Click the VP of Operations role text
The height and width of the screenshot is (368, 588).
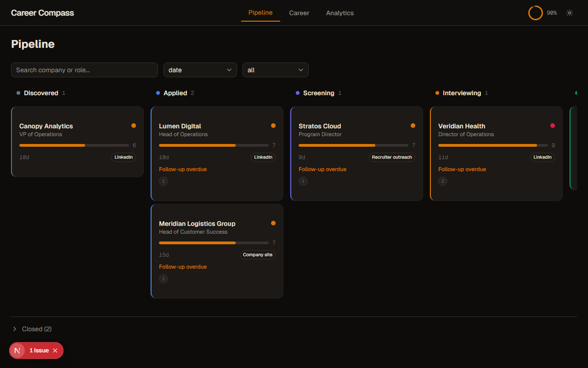coord(40,134)
